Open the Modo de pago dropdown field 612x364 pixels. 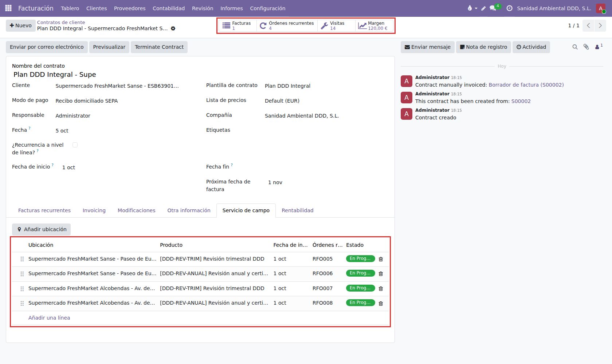tap(124, 101)
